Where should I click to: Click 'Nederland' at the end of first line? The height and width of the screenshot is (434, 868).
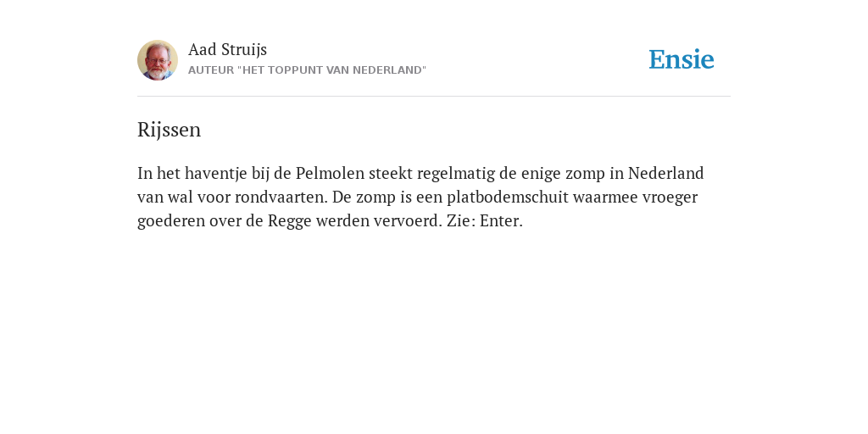(x=666, y=173)
